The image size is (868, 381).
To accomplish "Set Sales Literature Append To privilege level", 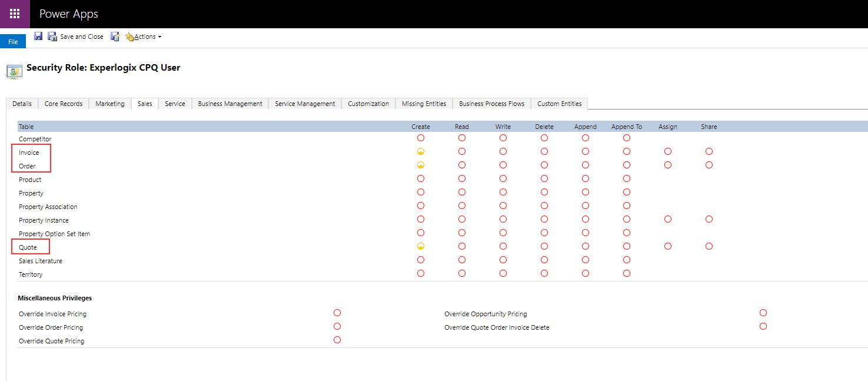I will [x=627, y=260].
